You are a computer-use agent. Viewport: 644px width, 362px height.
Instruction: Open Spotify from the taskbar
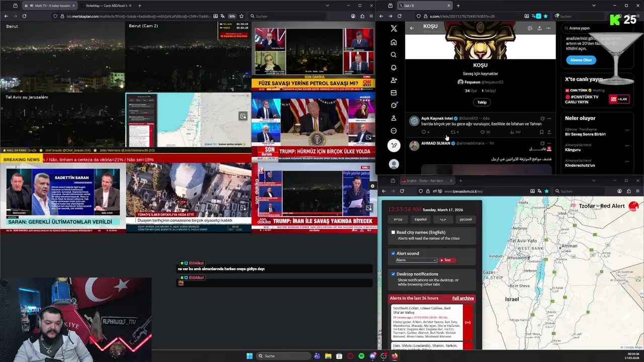coord(361,356)
